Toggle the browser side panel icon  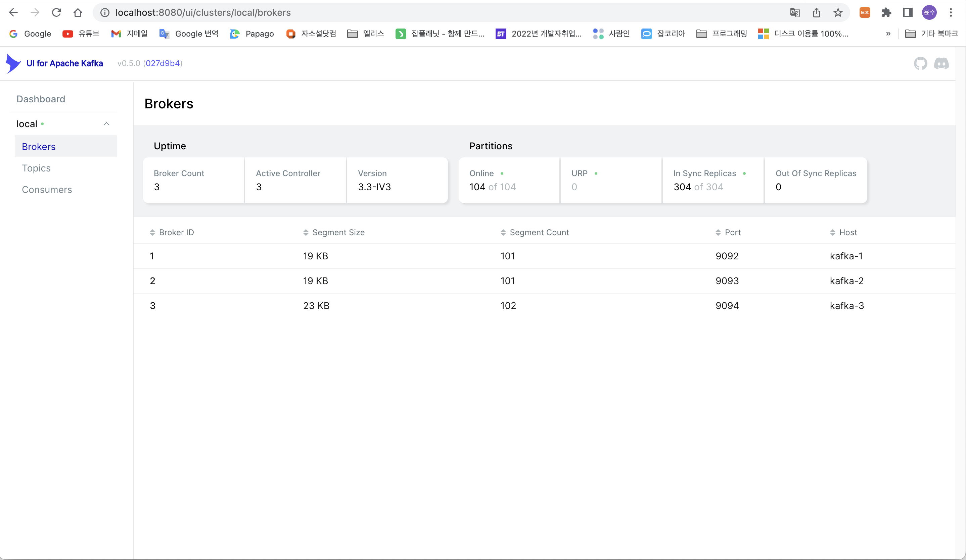(907, 13)
